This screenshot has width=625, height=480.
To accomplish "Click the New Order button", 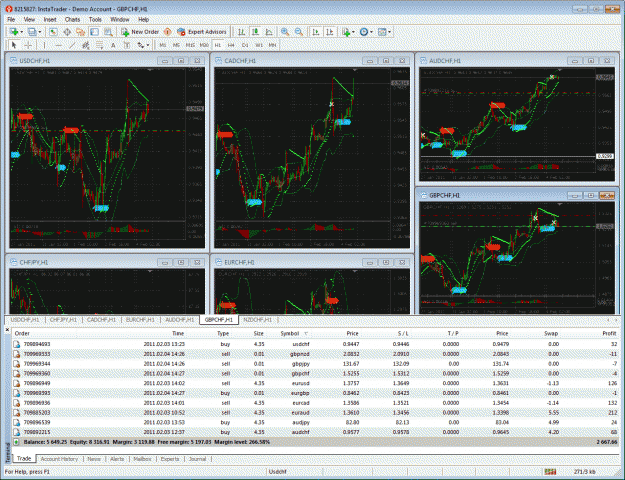I will (140, 32).
